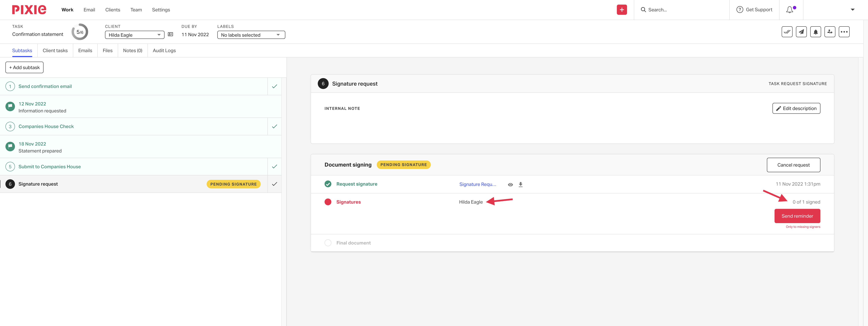Click the Confirmation statement task title

coord(38,34)
